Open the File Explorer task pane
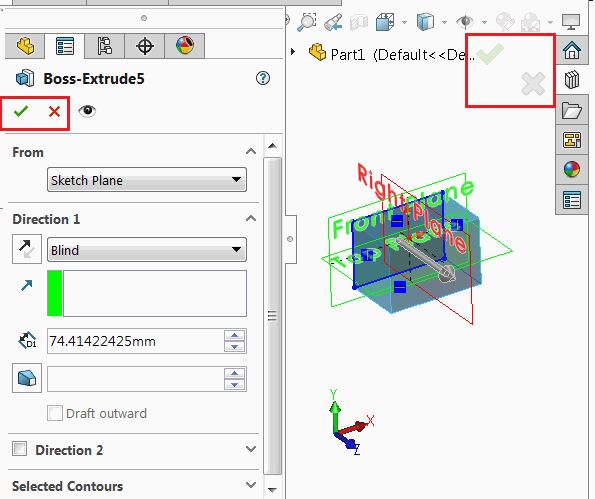Screen dimensions: 595x499 572,110
